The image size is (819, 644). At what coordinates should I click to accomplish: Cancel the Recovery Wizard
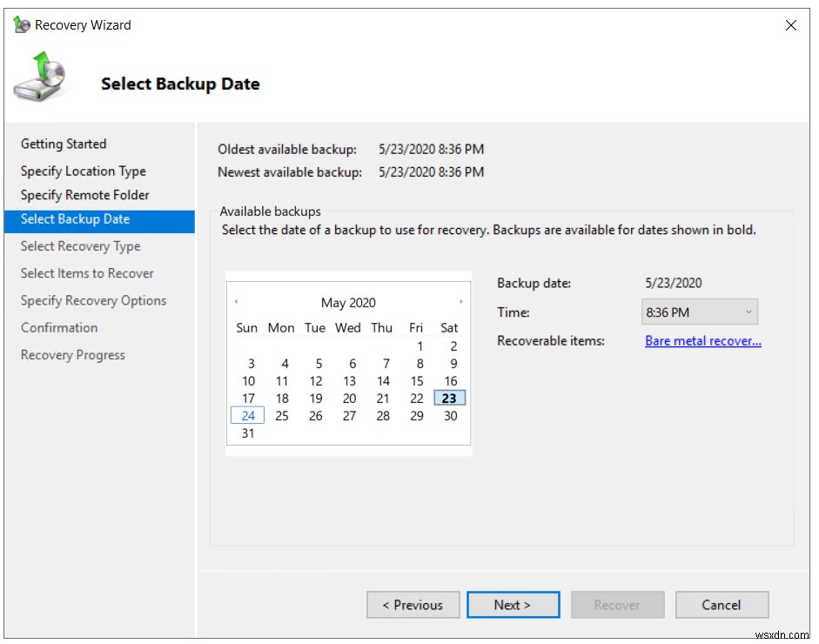point(722,604)
